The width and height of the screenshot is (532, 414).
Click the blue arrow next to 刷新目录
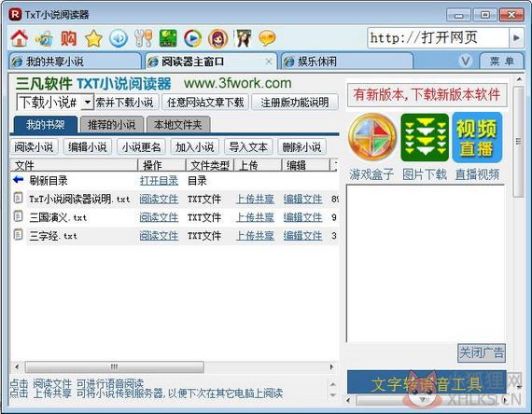(x=18, y=179)
